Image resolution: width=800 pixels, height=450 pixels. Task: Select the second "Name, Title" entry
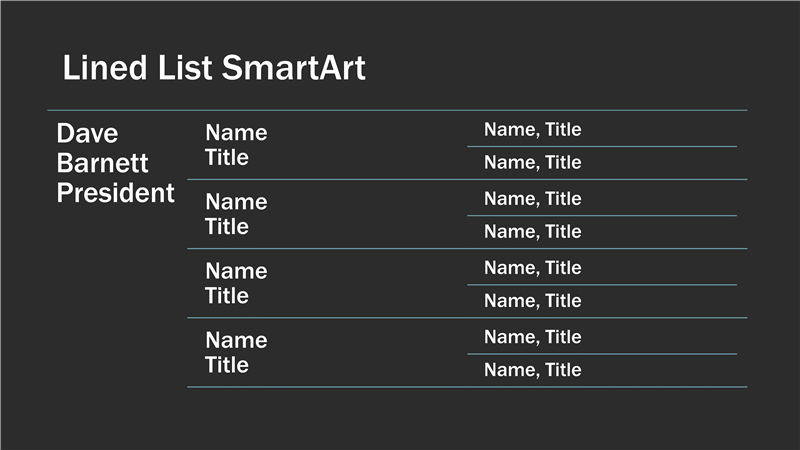(533, 162)
